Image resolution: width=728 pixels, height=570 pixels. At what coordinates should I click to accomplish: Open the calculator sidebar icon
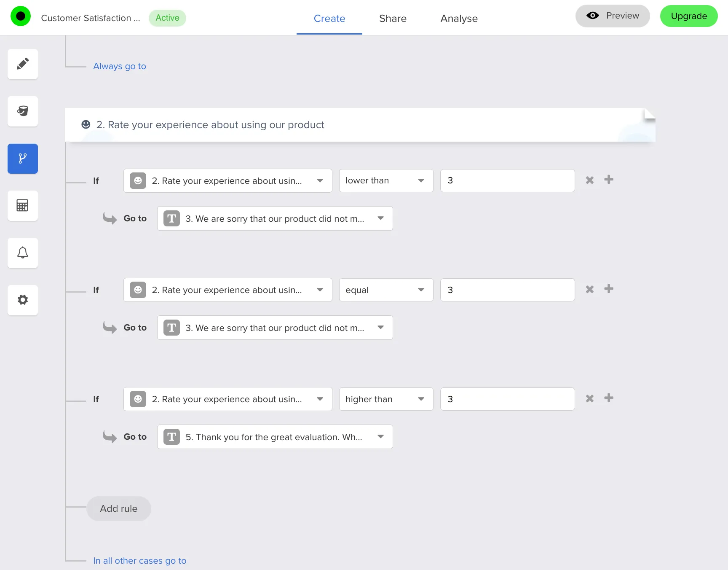point(23,206)
